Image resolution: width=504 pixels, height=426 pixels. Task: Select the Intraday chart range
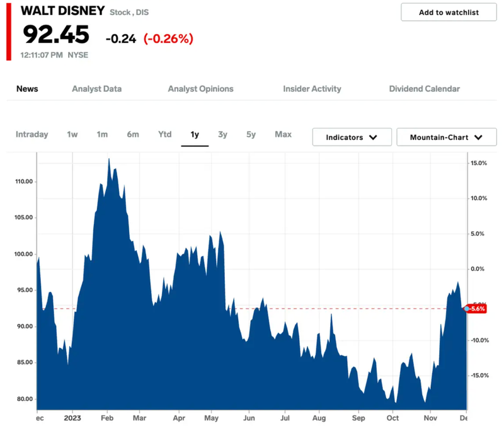32,134
